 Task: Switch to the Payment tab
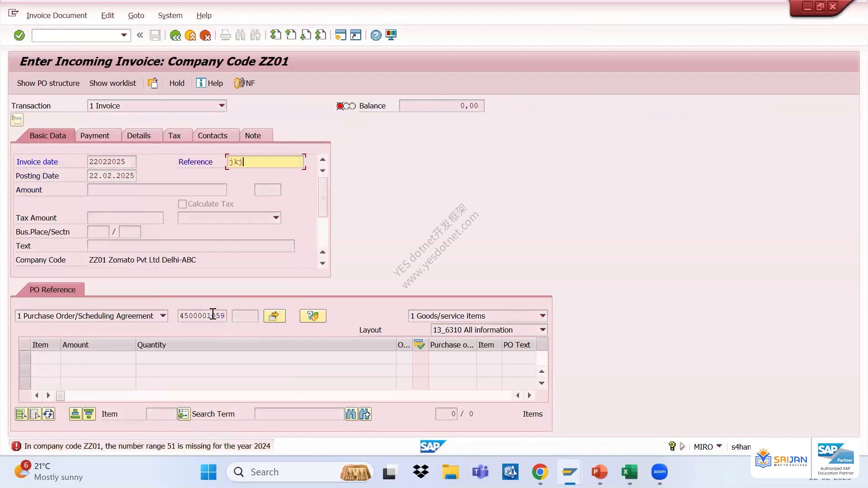(95, 136)
